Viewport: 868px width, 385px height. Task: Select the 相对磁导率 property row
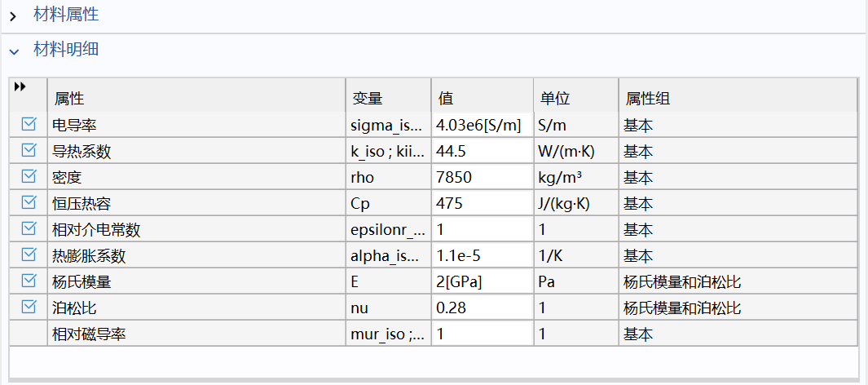pos(434,334)
